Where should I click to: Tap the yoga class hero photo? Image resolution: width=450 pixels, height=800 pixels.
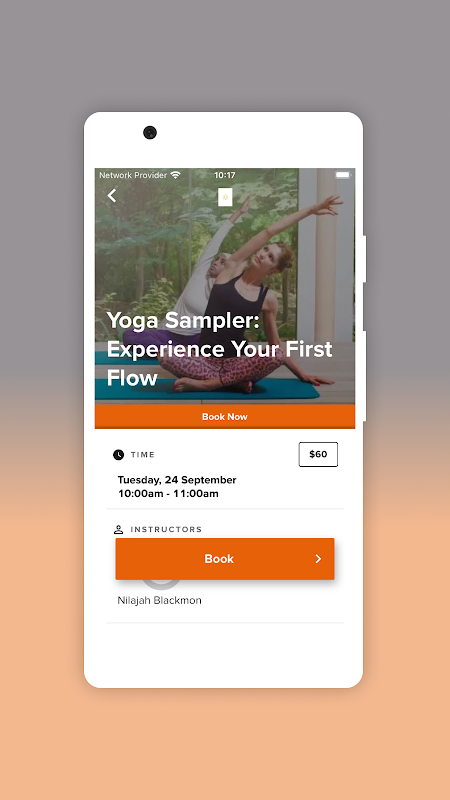[225, 286]
